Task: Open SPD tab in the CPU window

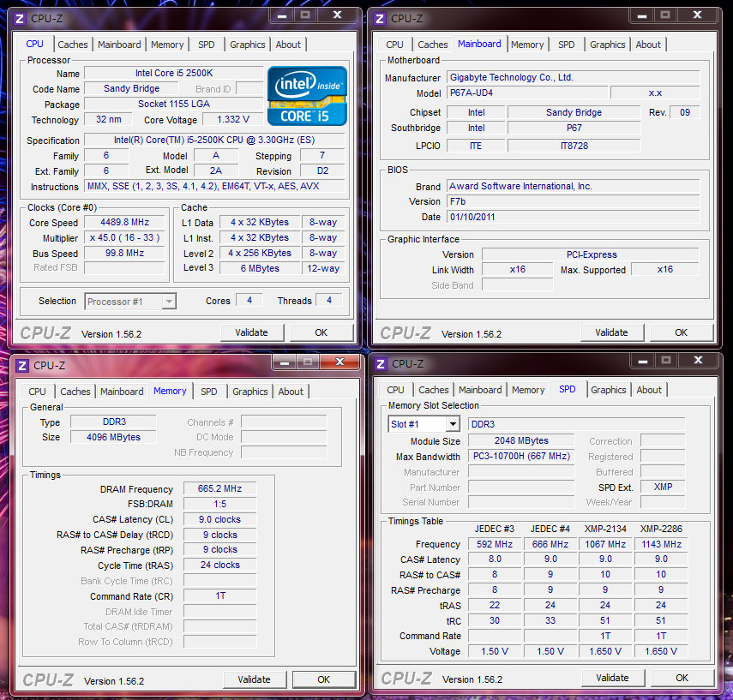Action: pos(206,45)
